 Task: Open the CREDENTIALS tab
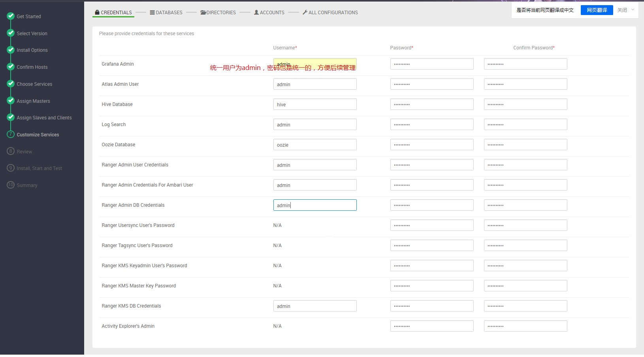click(113, 13)
